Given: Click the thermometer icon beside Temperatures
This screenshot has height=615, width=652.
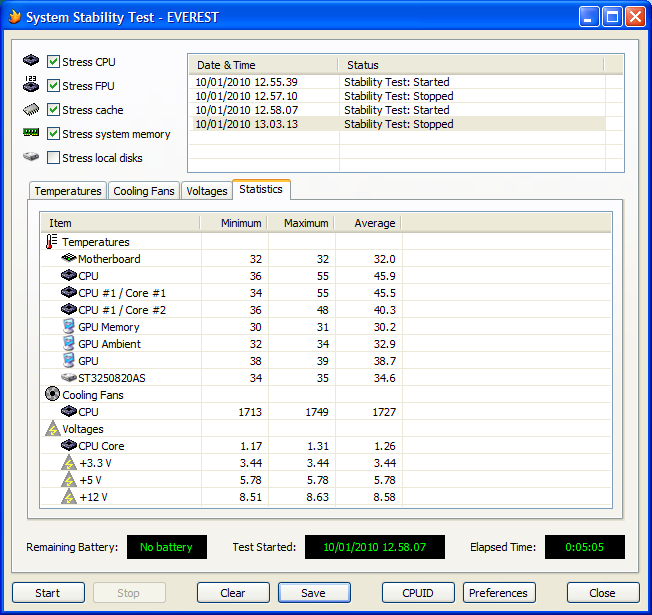Looking at the screenshot, I should [52, 242].
